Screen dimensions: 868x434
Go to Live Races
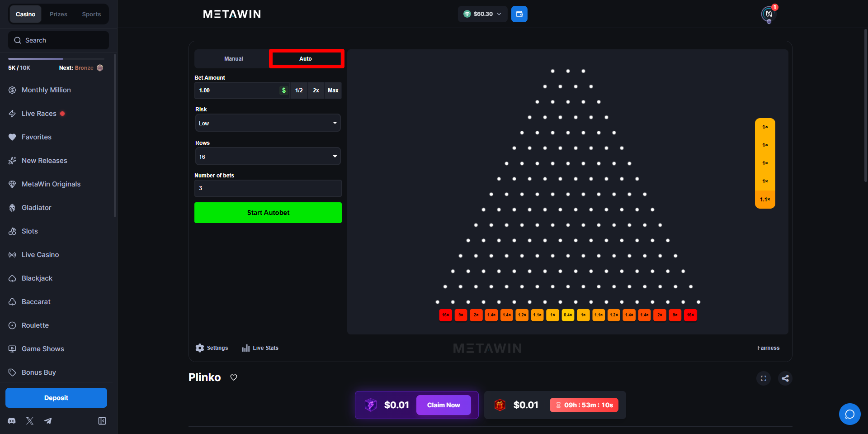[x=39, y=114]
